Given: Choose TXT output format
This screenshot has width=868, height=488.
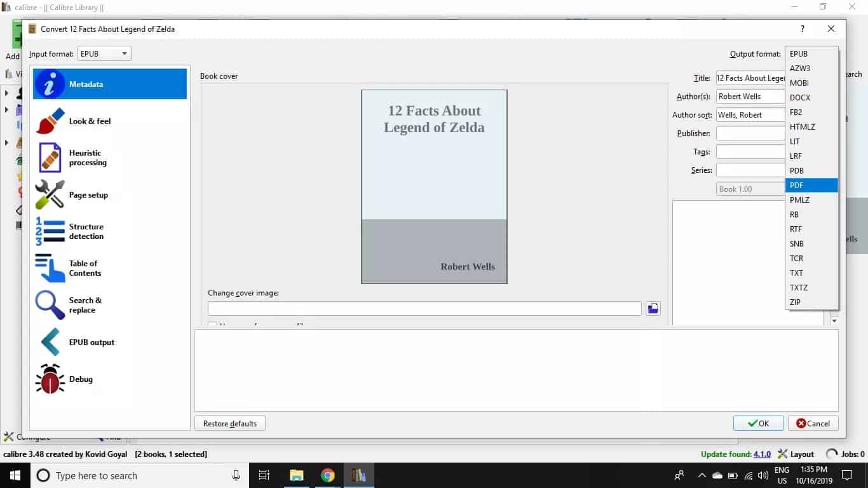Looking at the screenshot, I should (x=811, y=273).
